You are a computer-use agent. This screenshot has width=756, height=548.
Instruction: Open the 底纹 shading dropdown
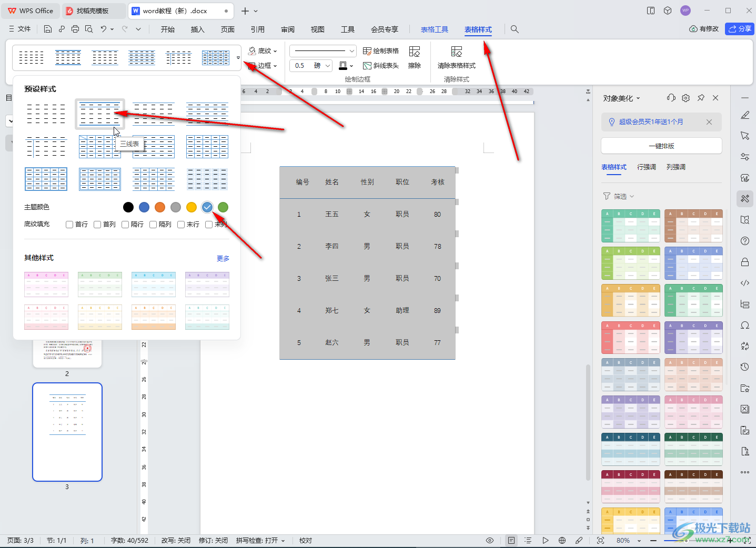pyautogui.click(x=263, y=51)
